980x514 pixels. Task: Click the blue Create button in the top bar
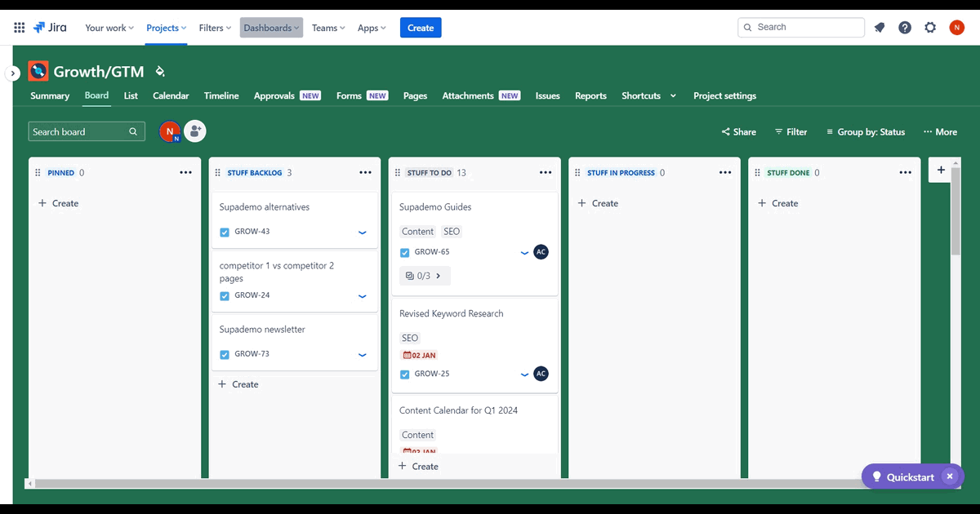pos(421,28)
